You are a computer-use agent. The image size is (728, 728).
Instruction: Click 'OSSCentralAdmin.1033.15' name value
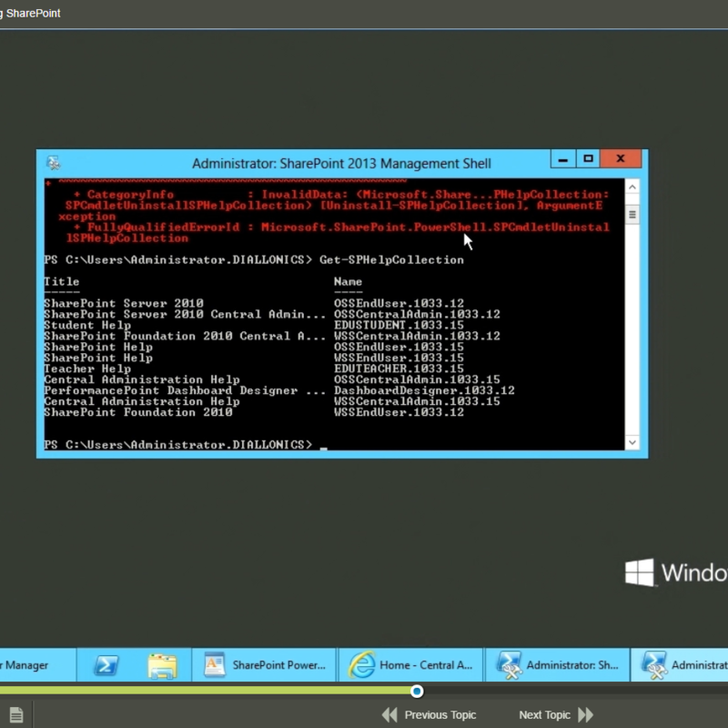point(417,379)
